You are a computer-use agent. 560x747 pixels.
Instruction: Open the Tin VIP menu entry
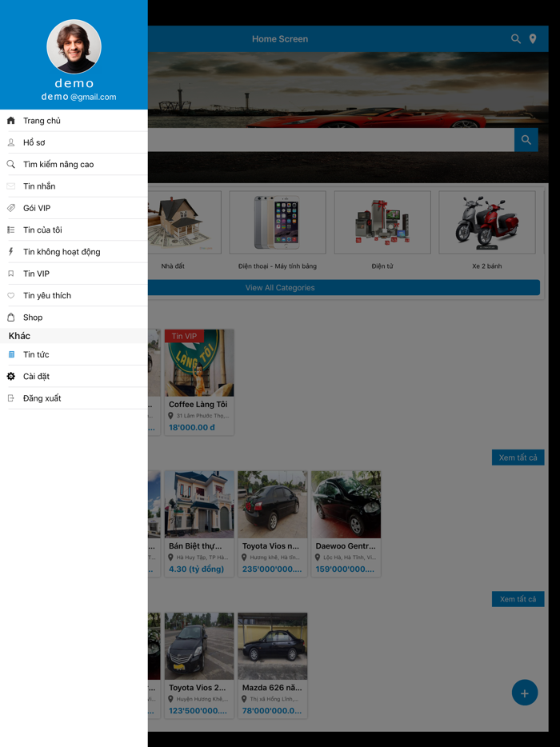coord(74,274)
